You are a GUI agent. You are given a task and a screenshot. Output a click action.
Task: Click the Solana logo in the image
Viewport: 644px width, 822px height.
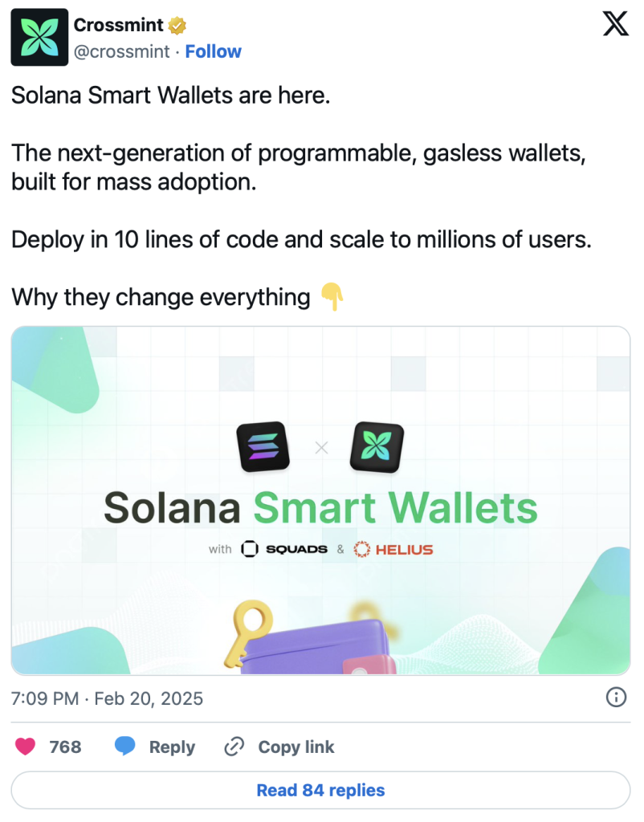(263, 447)
